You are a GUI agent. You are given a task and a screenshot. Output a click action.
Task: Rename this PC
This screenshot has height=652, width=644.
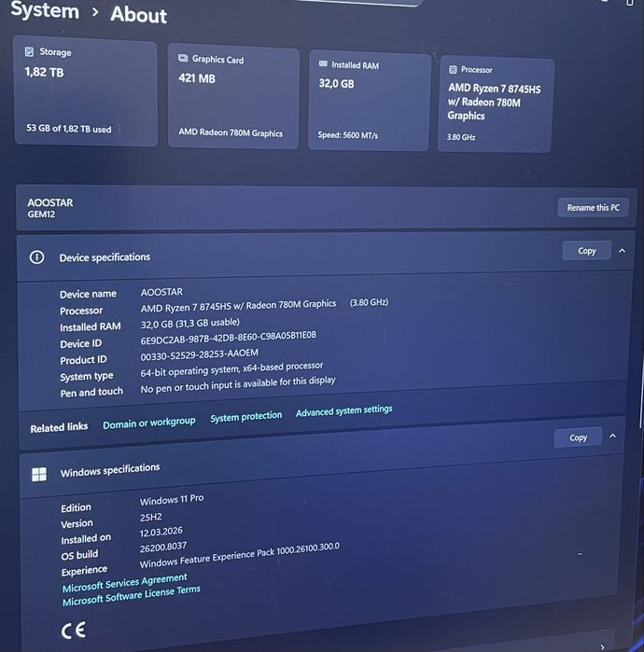coord(593,207)
